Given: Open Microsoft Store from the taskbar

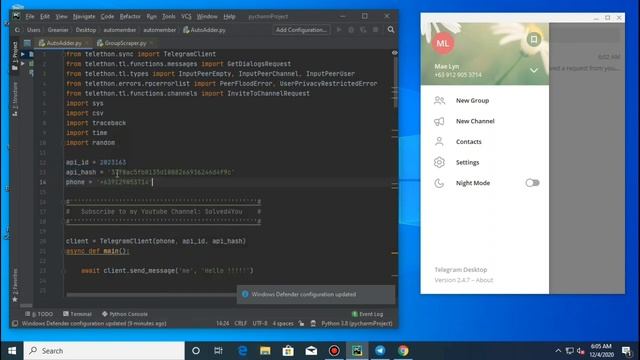Looking at the screenshot, I should pos(288,351).
